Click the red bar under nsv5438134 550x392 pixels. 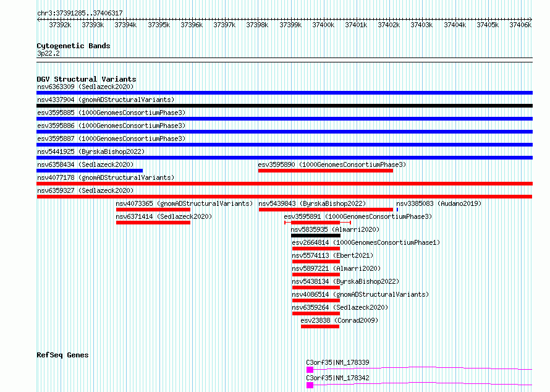tap(316, 288)
